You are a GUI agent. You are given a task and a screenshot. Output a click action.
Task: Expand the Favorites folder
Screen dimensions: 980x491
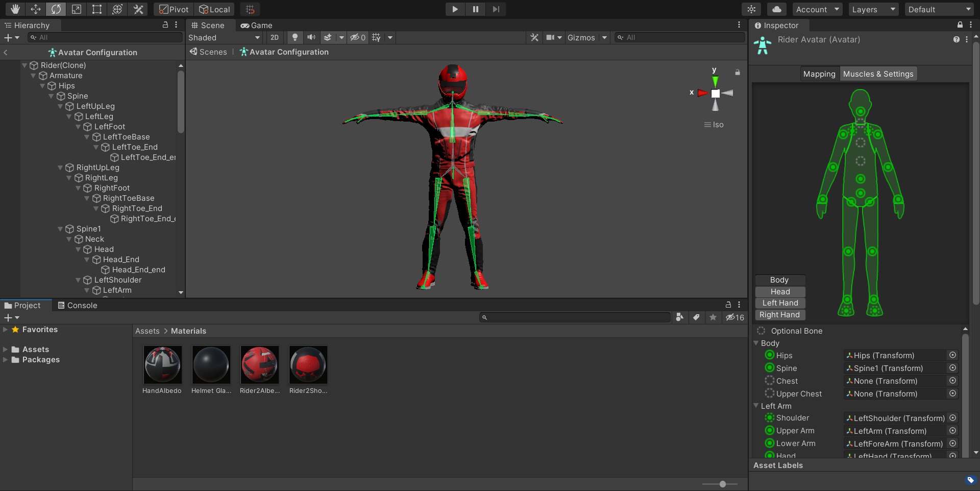pyautogui.click(x=5, y=330)
